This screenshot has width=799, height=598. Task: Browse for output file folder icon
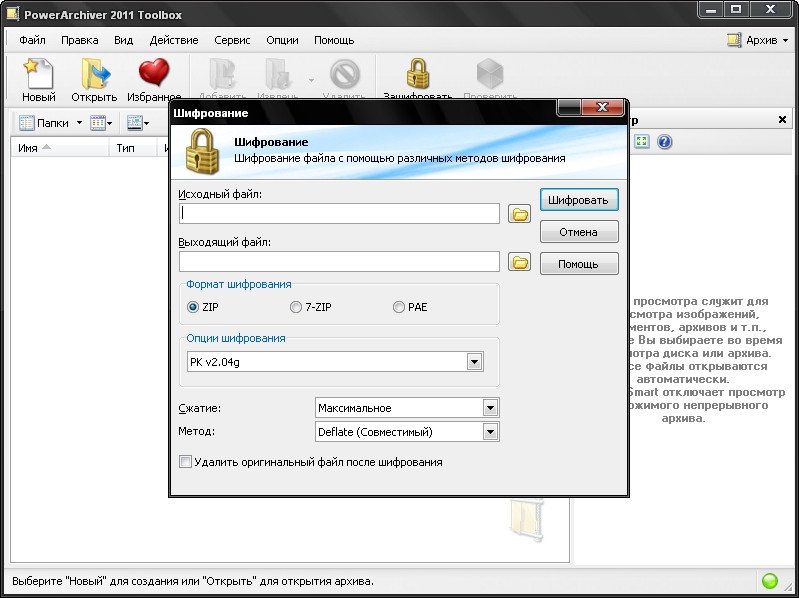pyautogui.click(x=519, y=262)
